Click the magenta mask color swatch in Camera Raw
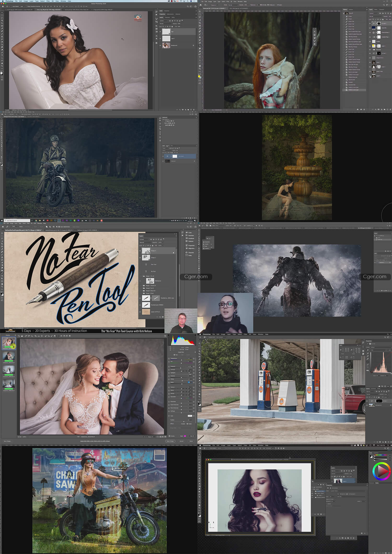 [x=185, y=436]
